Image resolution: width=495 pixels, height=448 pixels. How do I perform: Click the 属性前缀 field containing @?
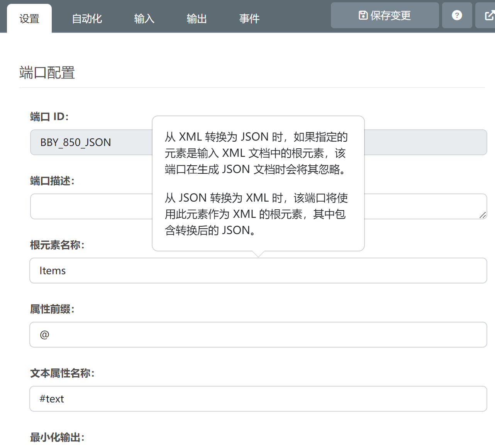pos(258,334)
